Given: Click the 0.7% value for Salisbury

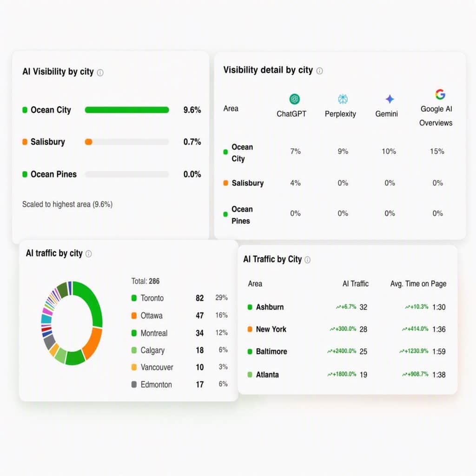Looking at the screenshot, I should coord(192,142).
